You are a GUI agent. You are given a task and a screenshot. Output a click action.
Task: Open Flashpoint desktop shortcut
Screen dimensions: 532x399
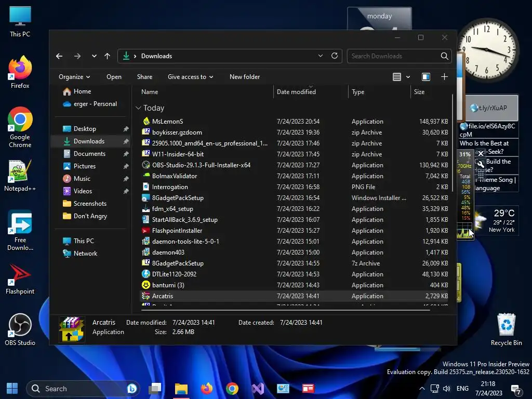click(20, 279)
